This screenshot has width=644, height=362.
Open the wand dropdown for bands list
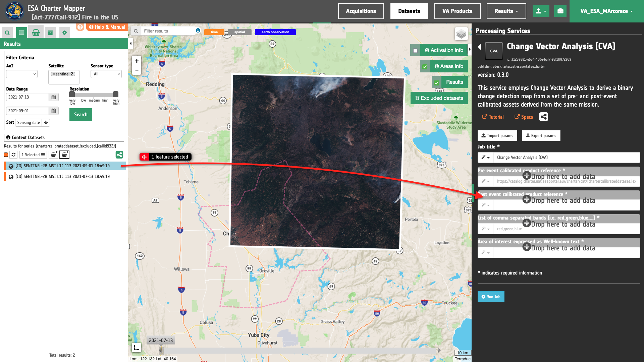point(485,229)
